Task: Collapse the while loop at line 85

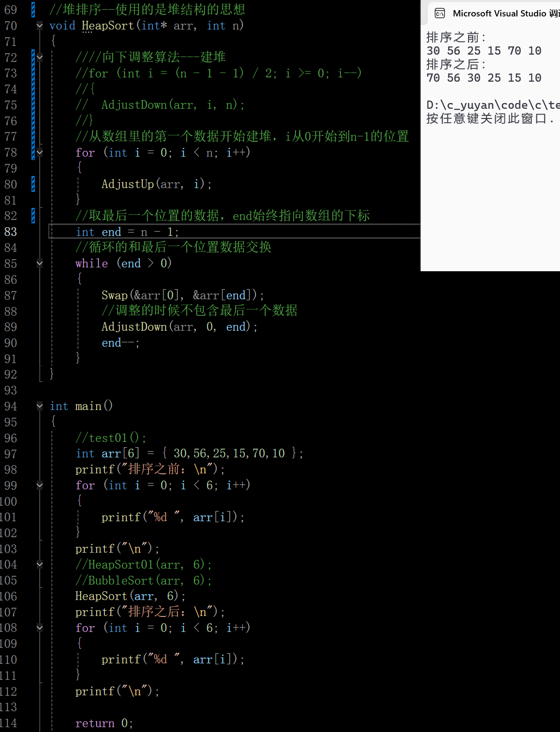Action: (x=40, y=264)
